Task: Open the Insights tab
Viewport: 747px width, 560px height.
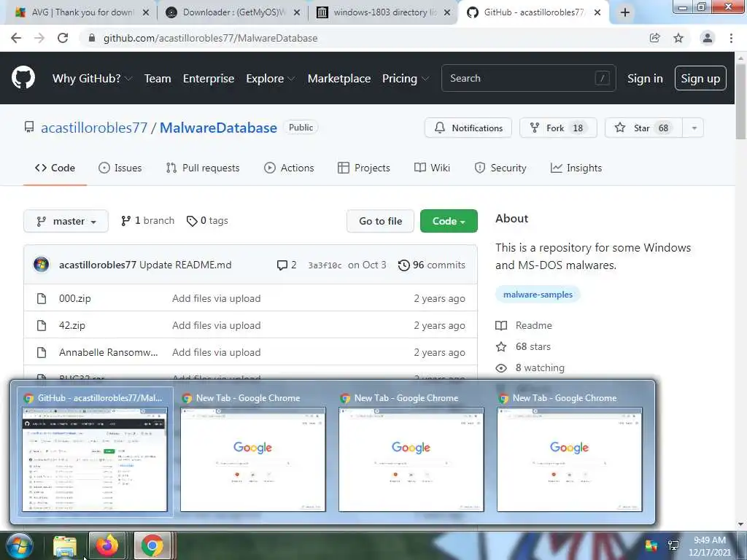Action: click(x=576, y=168)
